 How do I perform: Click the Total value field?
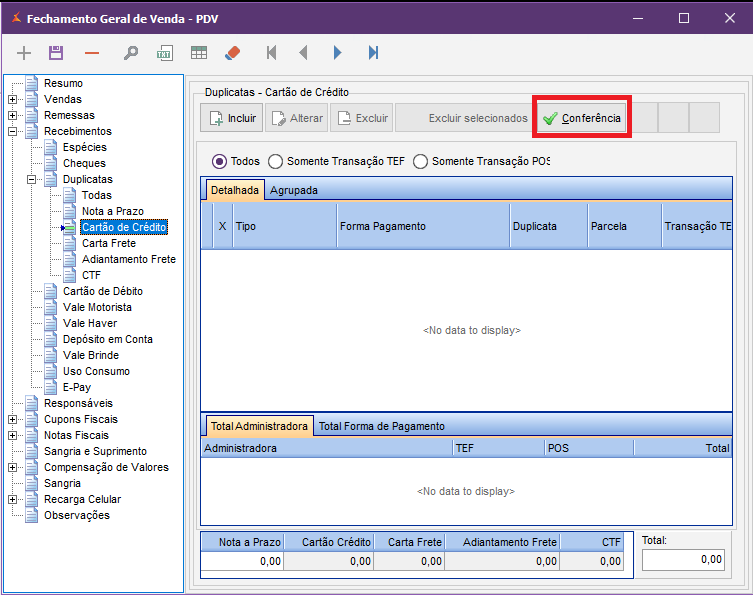683,560
